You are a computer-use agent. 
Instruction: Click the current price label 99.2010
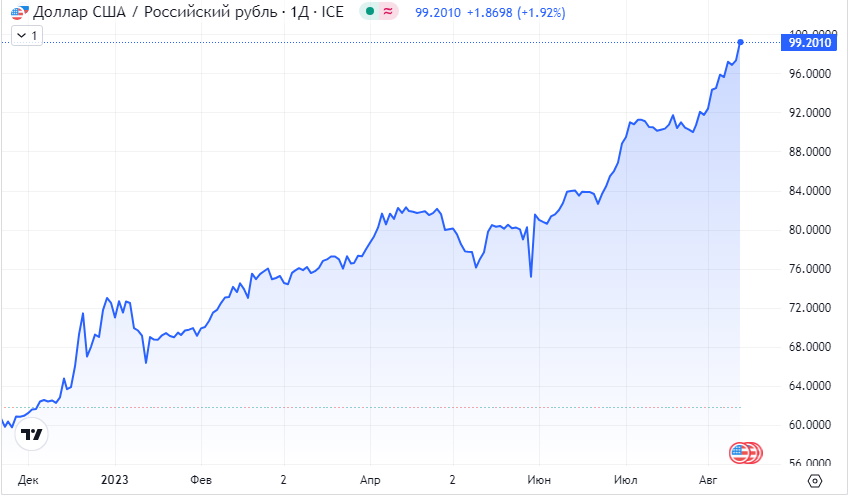tap(810, 42)
